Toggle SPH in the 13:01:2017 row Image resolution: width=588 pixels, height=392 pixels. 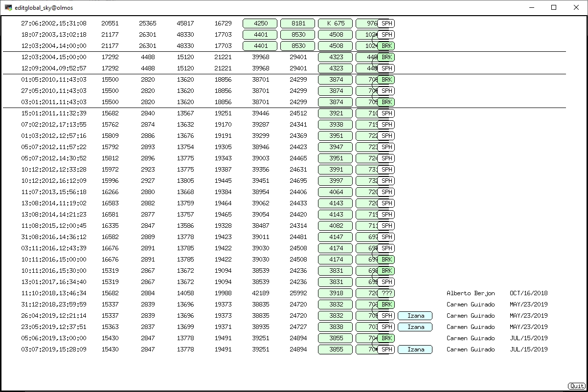(x=386, y=282)
